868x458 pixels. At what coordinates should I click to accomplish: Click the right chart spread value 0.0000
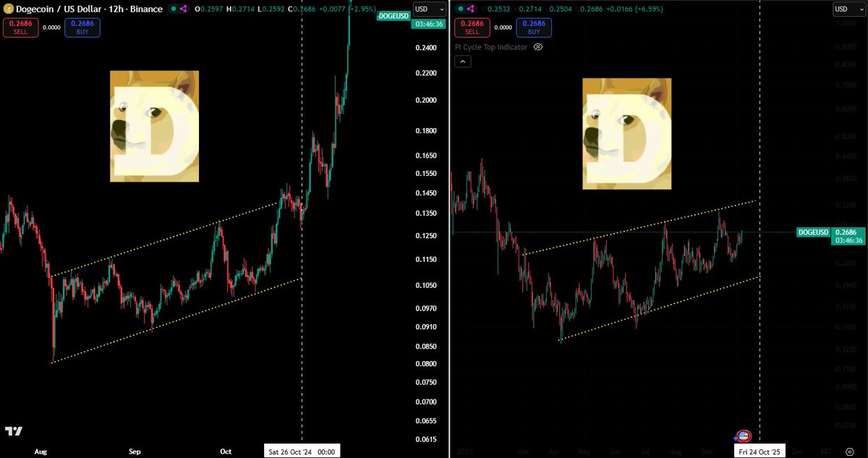click(503, 27)
